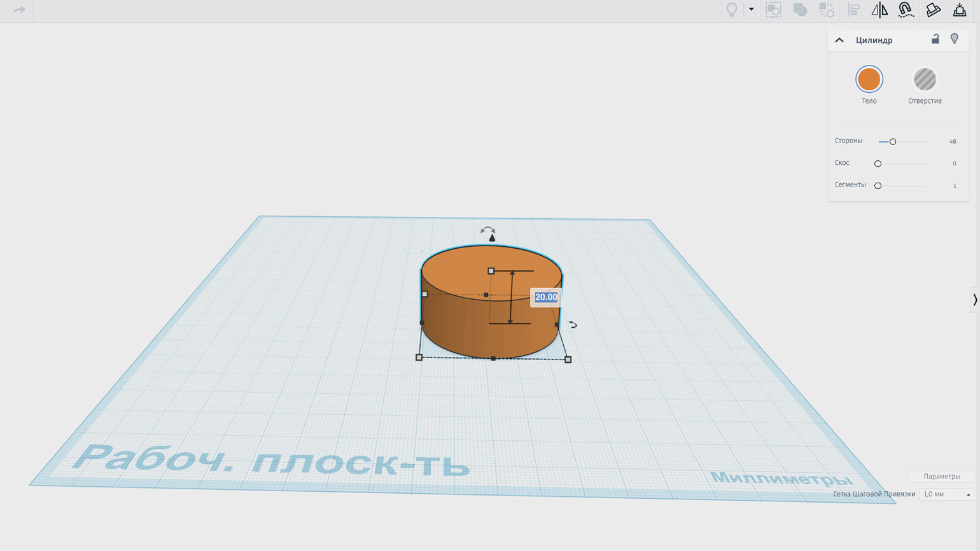Expand the right side panel arrow
The image size is (980, 551).
tap(974, 300)
